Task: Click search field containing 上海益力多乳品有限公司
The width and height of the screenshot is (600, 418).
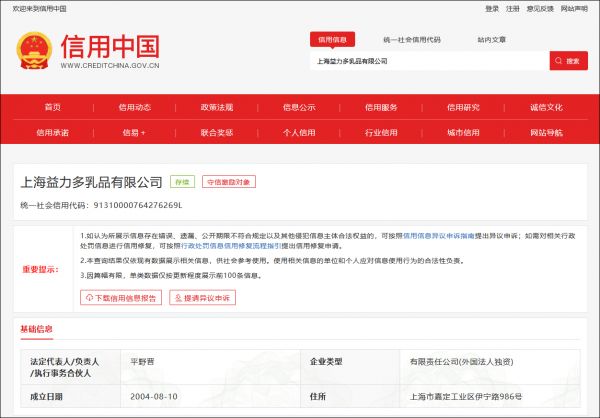Action: tap(429, 61)
